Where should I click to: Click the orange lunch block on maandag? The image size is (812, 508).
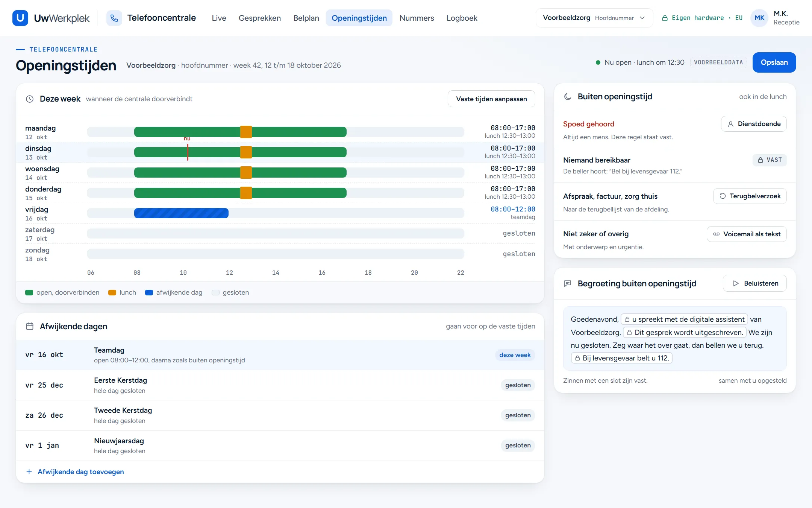[x=246, y=132]
